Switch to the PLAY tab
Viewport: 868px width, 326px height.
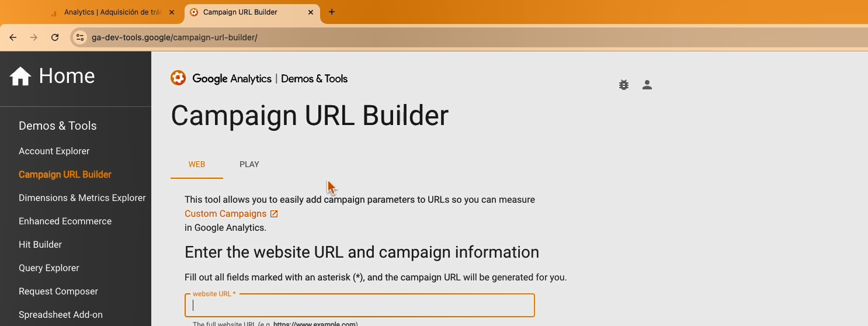(249, 165)
